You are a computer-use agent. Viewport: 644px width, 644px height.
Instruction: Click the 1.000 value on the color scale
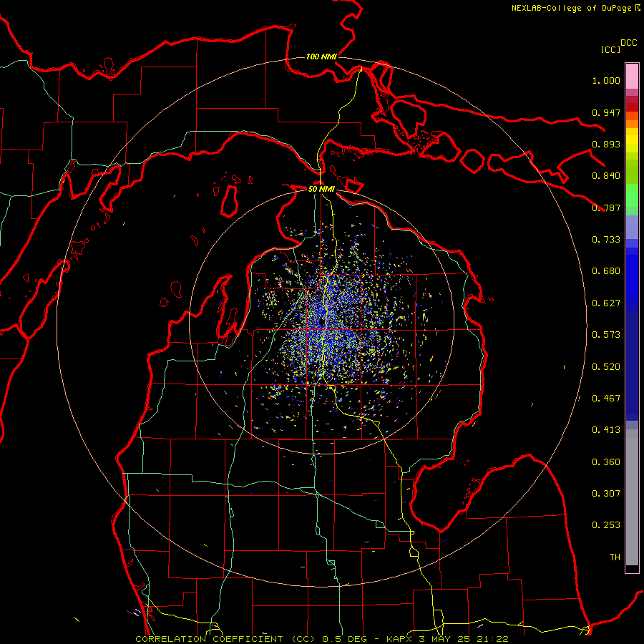coord(606,80)
